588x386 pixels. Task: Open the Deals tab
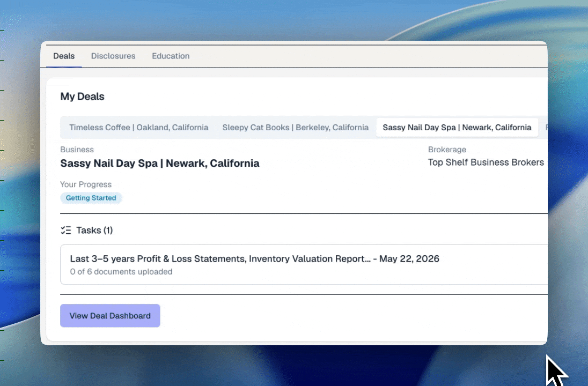tap(64, 56)
